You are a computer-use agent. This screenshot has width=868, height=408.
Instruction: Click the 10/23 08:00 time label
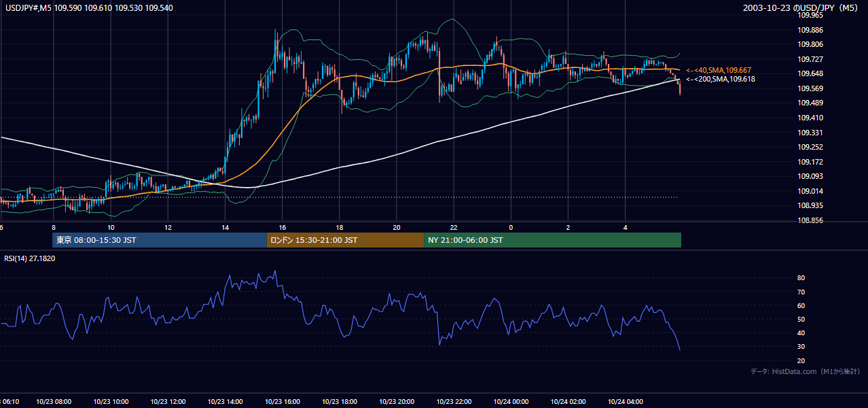tap(54, 402)
